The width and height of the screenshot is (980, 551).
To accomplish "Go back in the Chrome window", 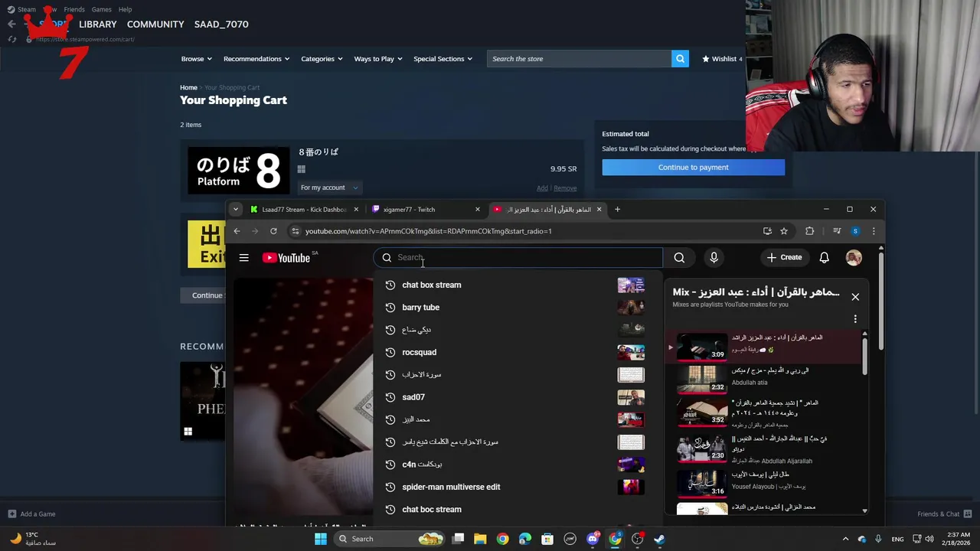I will coord(237,231).
